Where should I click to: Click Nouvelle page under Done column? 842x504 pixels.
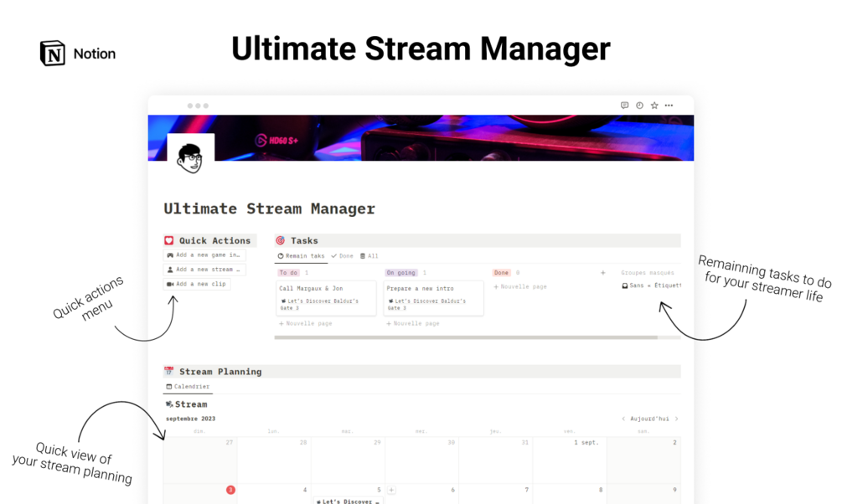pyautogui.click(x=520, y=286)
